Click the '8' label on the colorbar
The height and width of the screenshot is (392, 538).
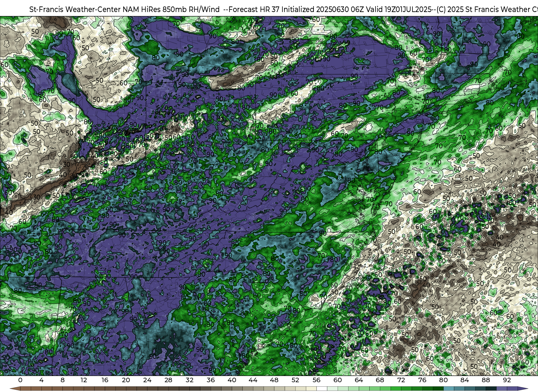62,380
